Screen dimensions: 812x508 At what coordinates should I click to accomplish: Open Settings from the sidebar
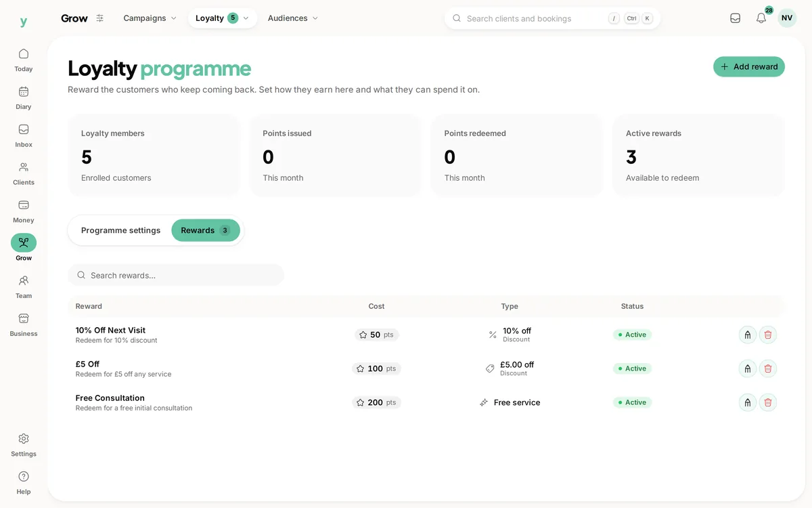point(24,445)
